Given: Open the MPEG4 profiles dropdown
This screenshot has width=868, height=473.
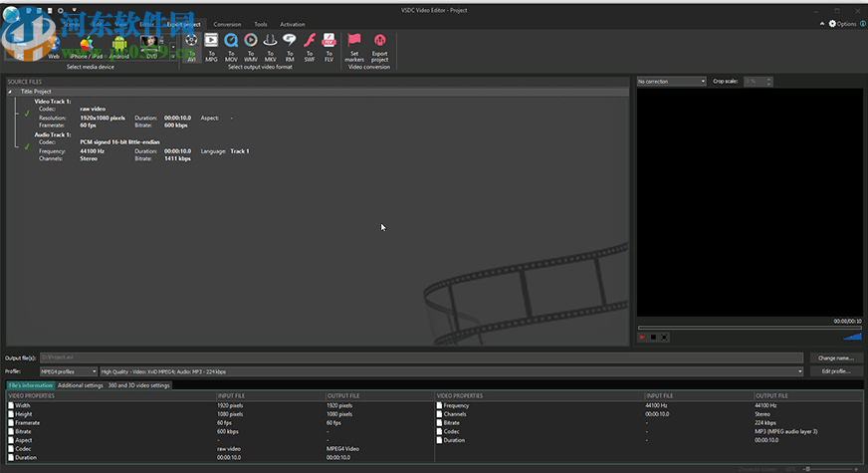Looking at the screenshot, I should [69, 371].
